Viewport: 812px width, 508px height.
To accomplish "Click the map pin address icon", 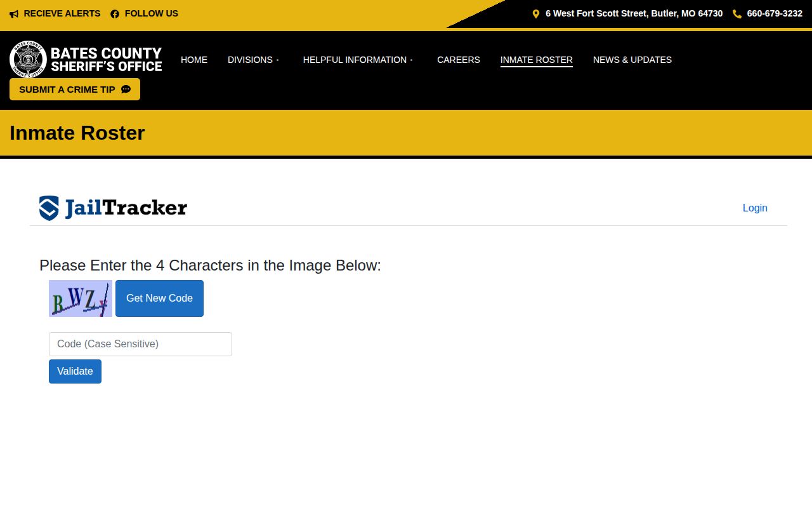I will pyautogui.click(x=536, y=14).
